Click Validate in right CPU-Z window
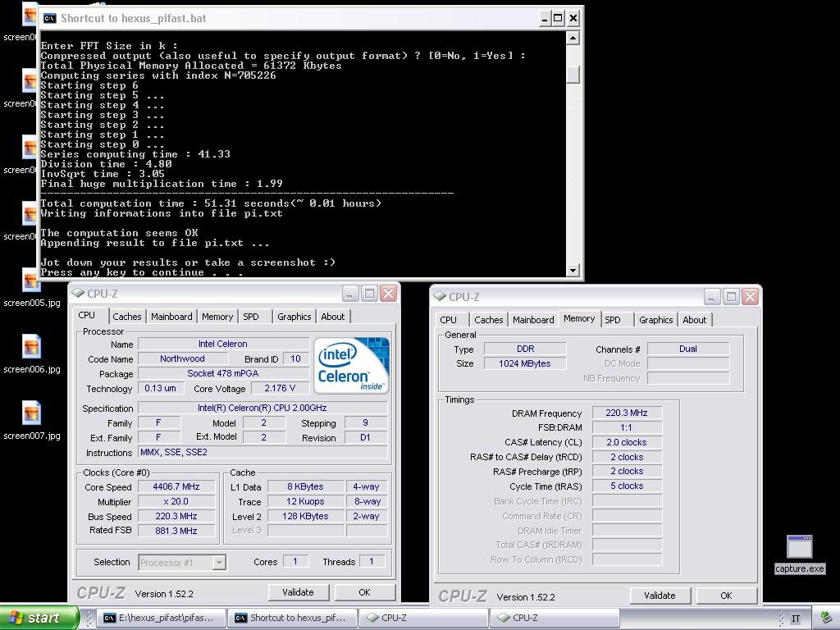The image size is (840, 630). pyautogui.click(x=660, y=596)
